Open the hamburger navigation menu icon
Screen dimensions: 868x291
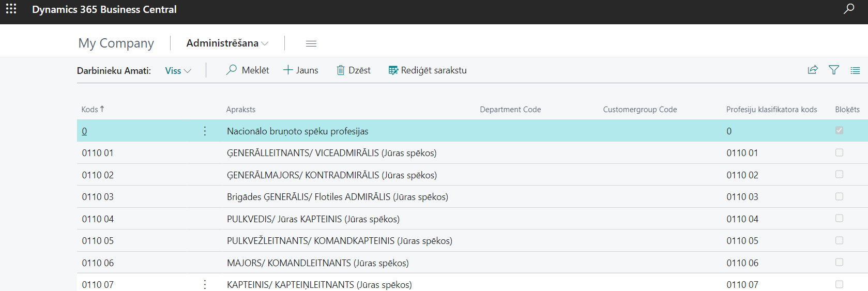point(311,43)
